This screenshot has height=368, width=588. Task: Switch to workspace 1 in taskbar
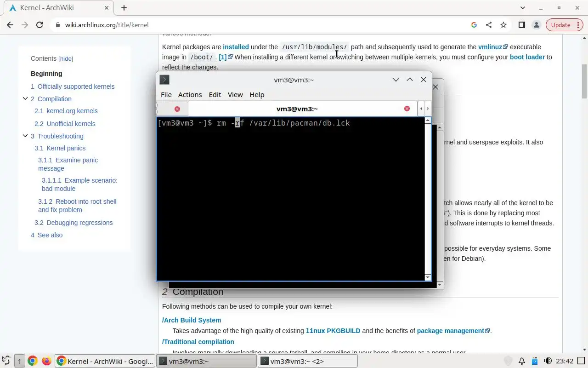click(x=19, y=361)
